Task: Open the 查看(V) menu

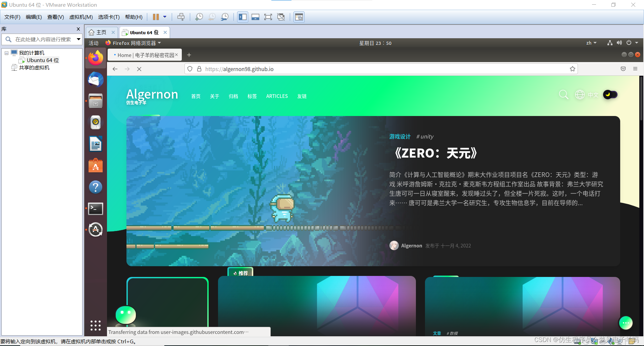Action: pos(55,17)
